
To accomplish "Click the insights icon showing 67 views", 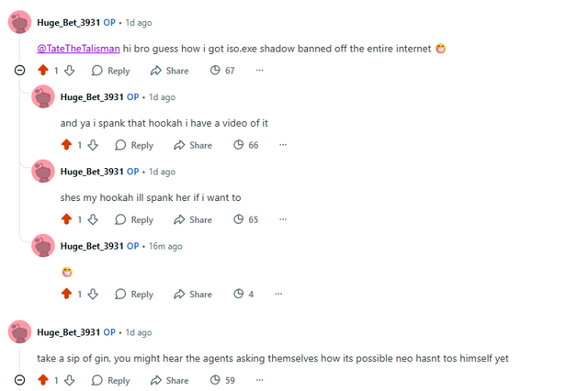I will click(x=223, y=71).
